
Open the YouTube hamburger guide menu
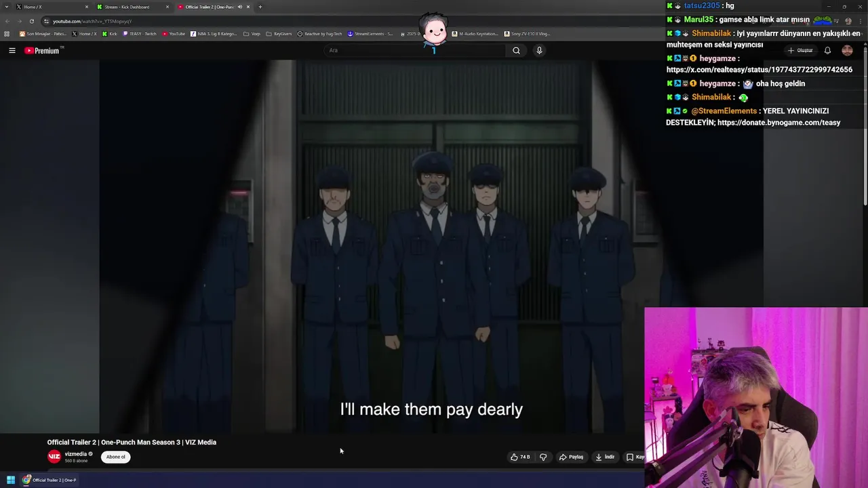(x=12, y=50)
